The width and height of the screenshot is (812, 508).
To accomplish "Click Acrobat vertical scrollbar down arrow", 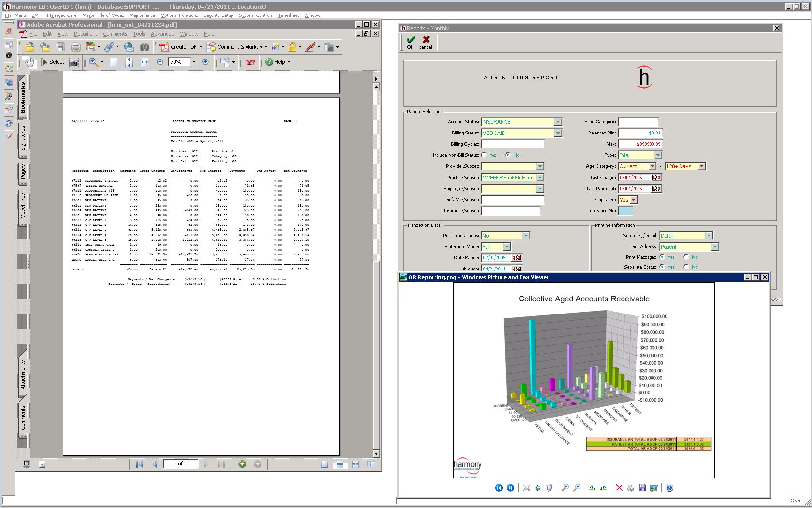I will pyautogui.click(x=377, y=454).
